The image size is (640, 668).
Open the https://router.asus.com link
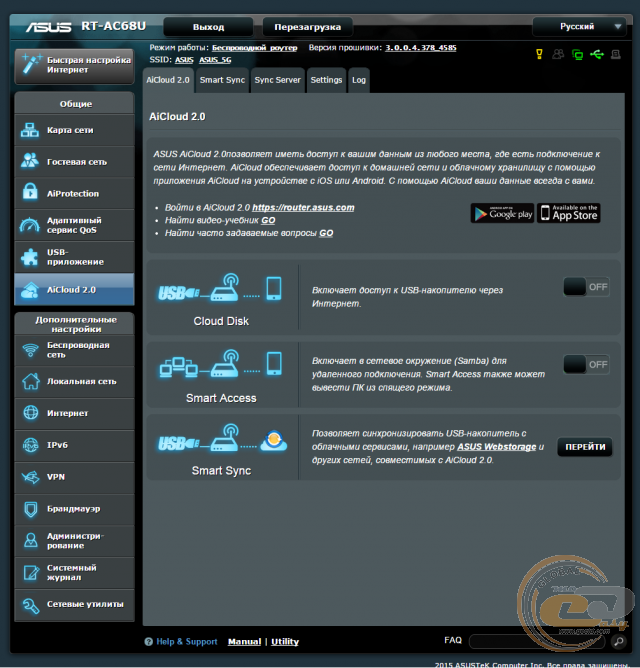(x=303, y=207)
